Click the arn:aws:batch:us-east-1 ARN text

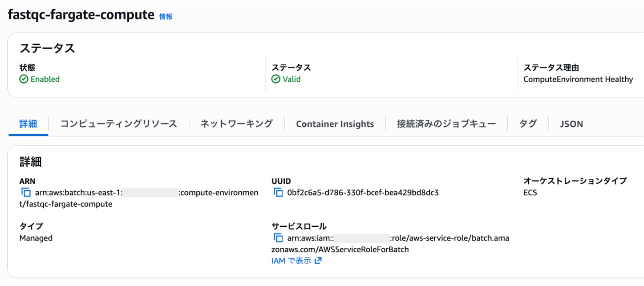pyautogui.click(x=139, y=198)
